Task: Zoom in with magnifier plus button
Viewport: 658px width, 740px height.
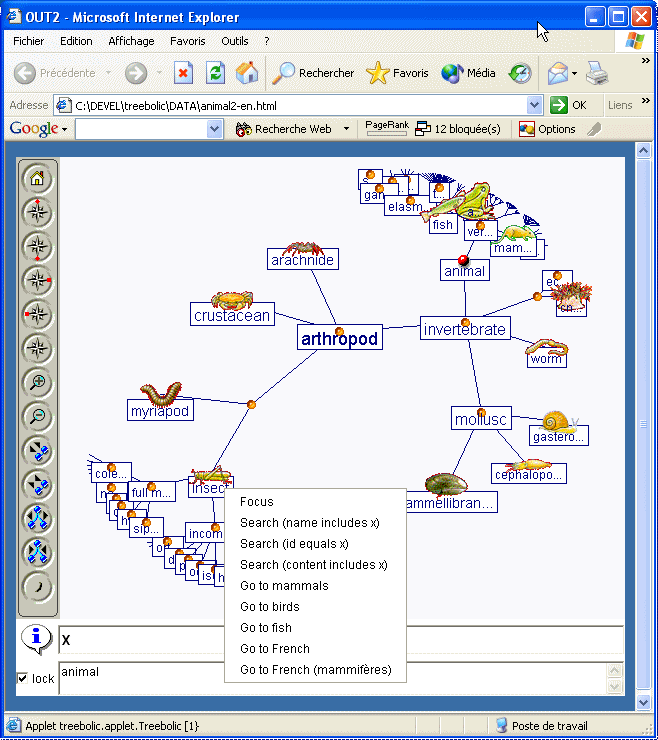Action: coord(37,382)
